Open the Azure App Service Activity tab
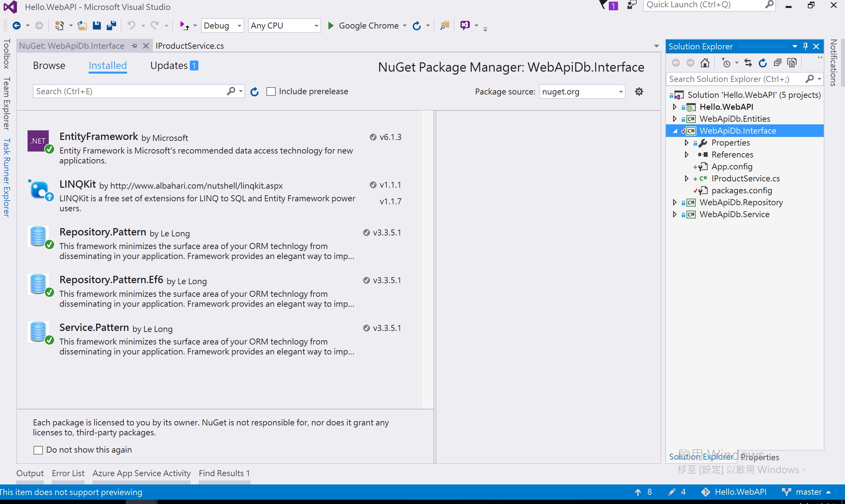The image size is (845, 504). pos(141,473)
